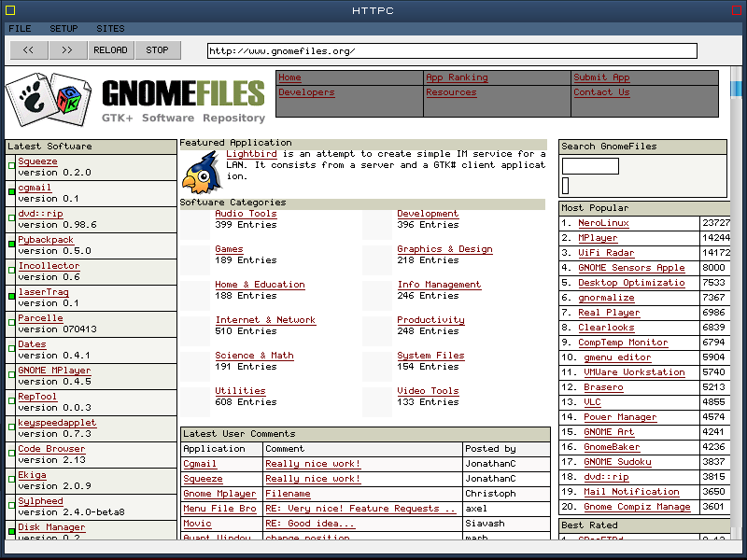The height and width of the screenshot is (560, 747).
Task: Click the GnomeFiles logo image
Action: (x=135, y=100)
